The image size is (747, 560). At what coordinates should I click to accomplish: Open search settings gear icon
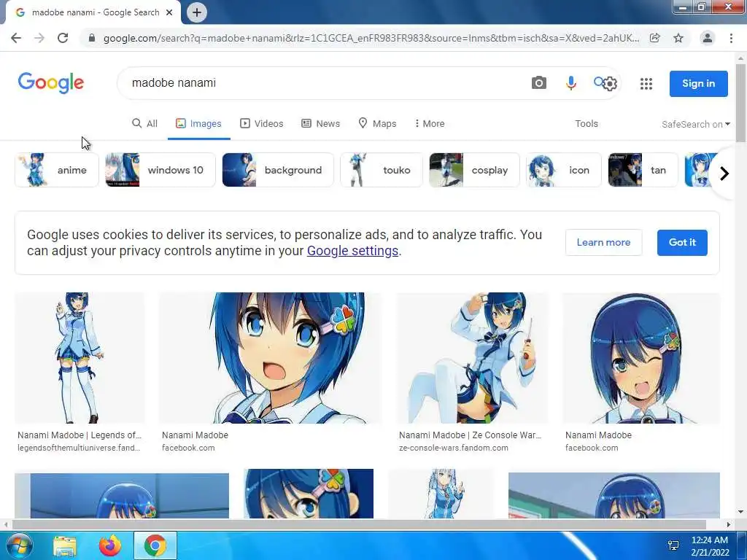(x=610, y=84)
